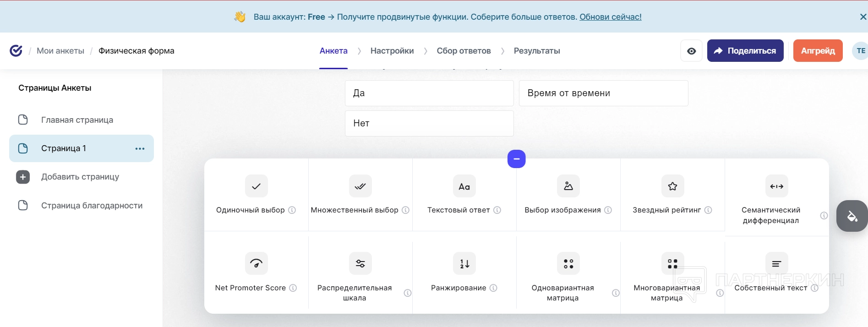Add a Semantic differential (Семантический дифференциал) question
Viewport: 868px width, 327px height.
coord(776,186)
